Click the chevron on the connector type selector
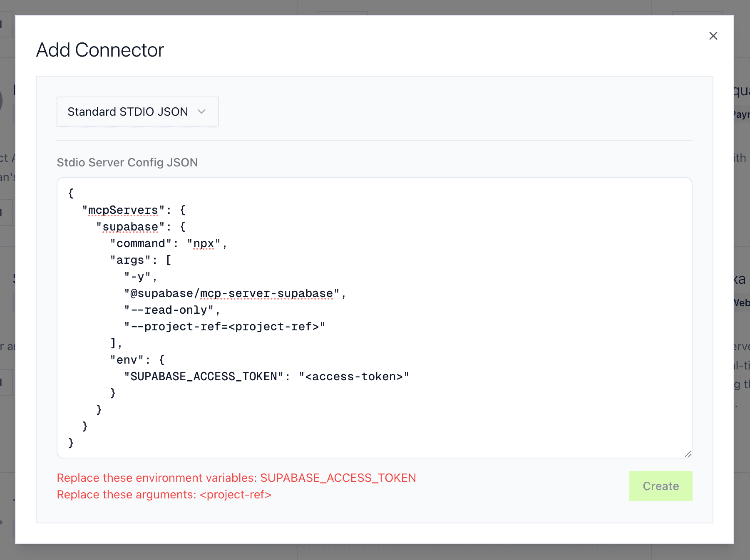750x560 pixels. pyautogui.click(x=202, y=112)
